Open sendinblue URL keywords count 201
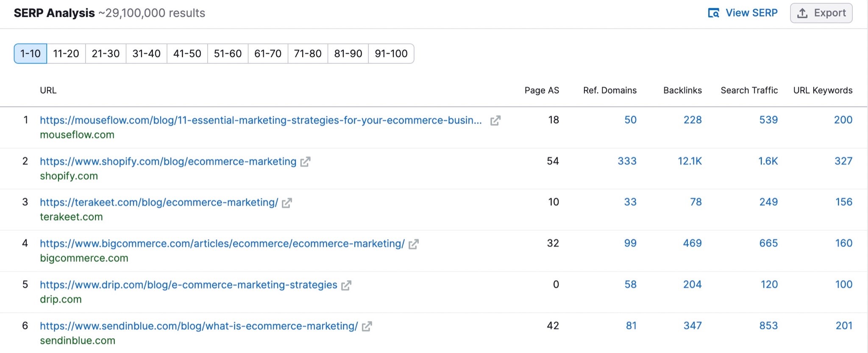The image size is (868, 353). tap(843, 326)
